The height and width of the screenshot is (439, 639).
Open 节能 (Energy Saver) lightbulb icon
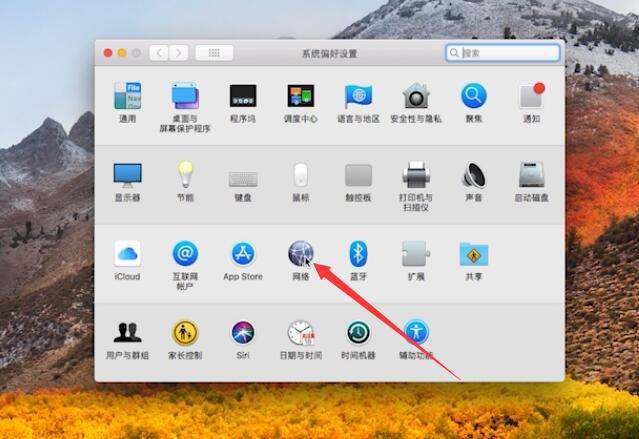(x=185, y=174)
